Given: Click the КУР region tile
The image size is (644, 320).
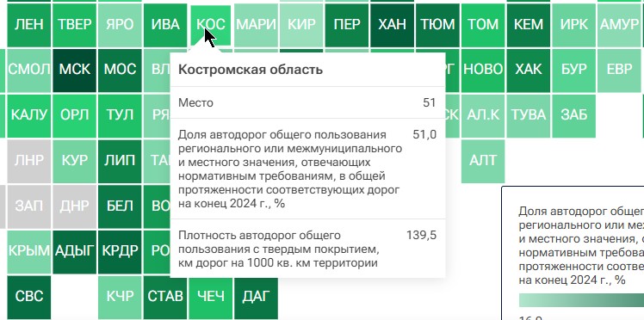Looking at the screenshot, I should point(74,161).
